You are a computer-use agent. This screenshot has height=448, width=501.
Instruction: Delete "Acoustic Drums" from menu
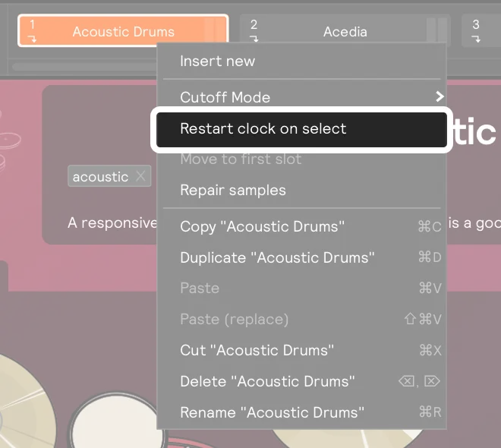point(301,381)
